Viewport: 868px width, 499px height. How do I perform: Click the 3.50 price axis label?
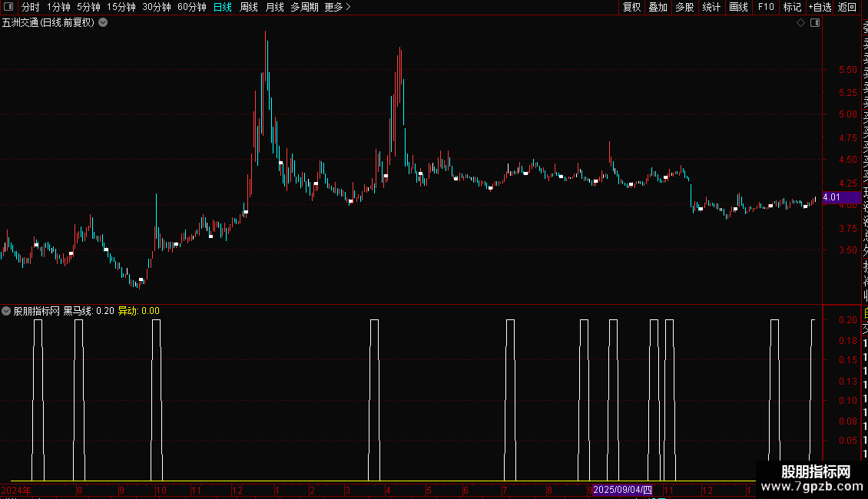pos(847,250)
